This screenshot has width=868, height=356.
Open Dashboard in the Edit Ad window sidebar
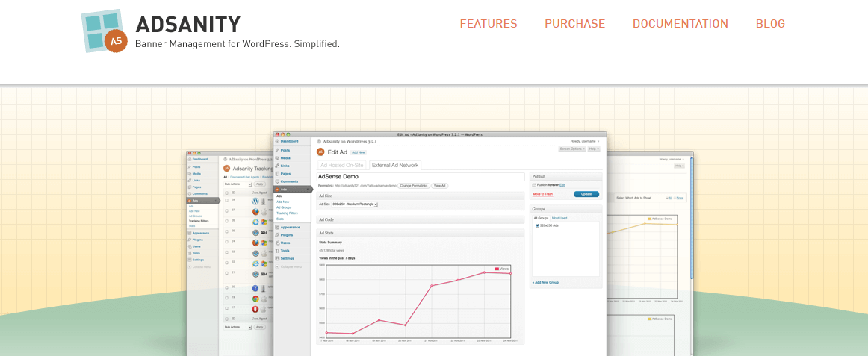(x=289, y=142)
